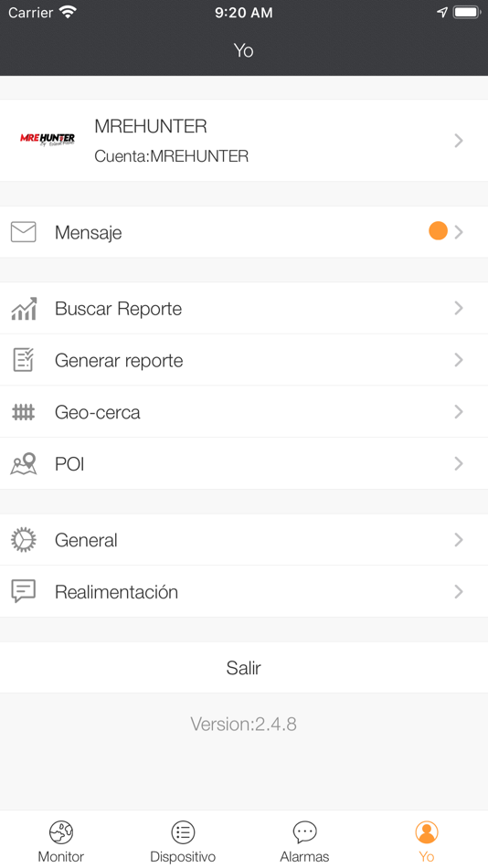Expand the Realimentación chevron
Screen dimensions: 488x868
(459, 591)
